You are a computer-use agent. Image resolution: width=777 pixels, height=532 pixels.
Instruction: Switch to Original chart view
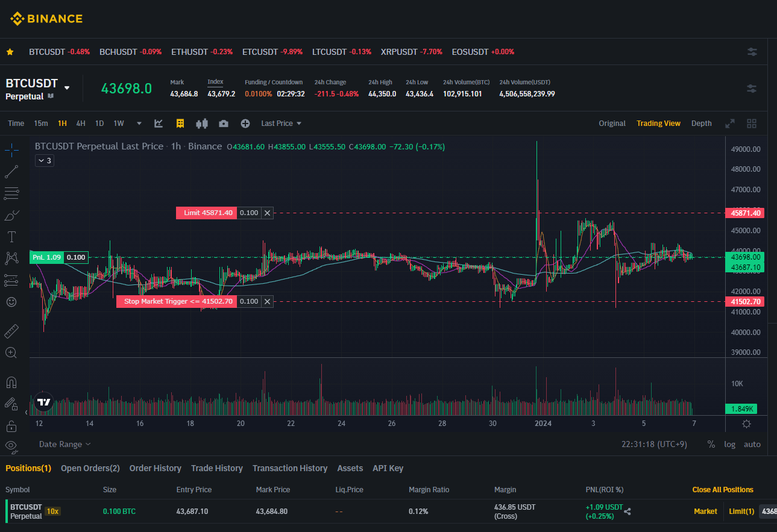(612, 124)
